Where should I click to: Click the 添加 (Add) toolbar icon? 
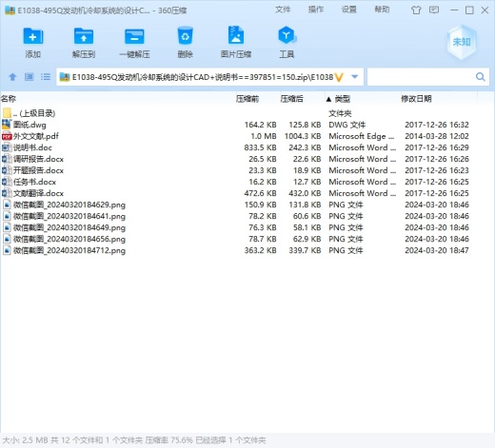click(x=32, y=36)
